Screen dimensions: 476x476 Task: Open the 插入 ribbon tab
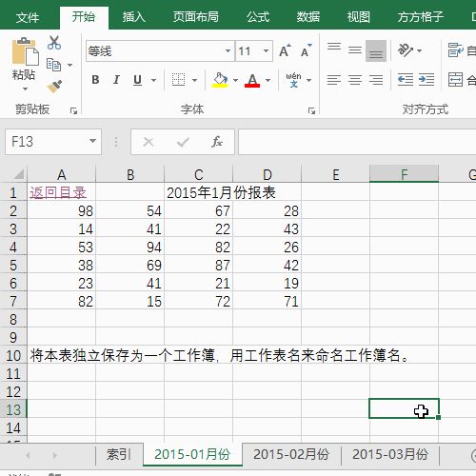(134, 17)
